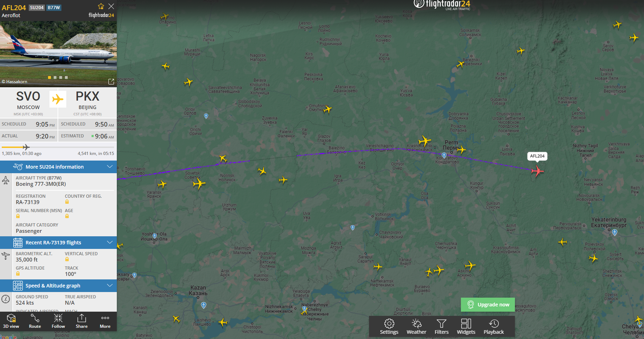Select yellow aircraft beside Laishevo
The image size is (644, 339).
pyautogui.click(x=223, y=322)
